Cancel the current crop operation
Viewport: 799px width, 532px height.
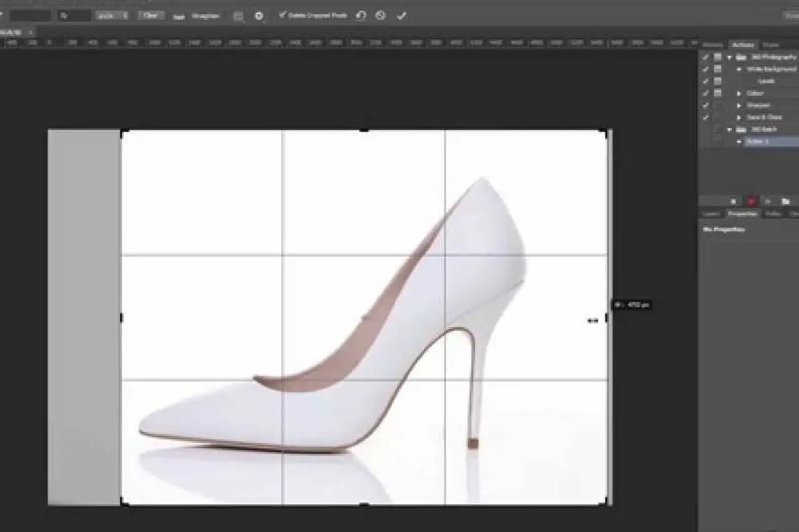tap(380, 16)
